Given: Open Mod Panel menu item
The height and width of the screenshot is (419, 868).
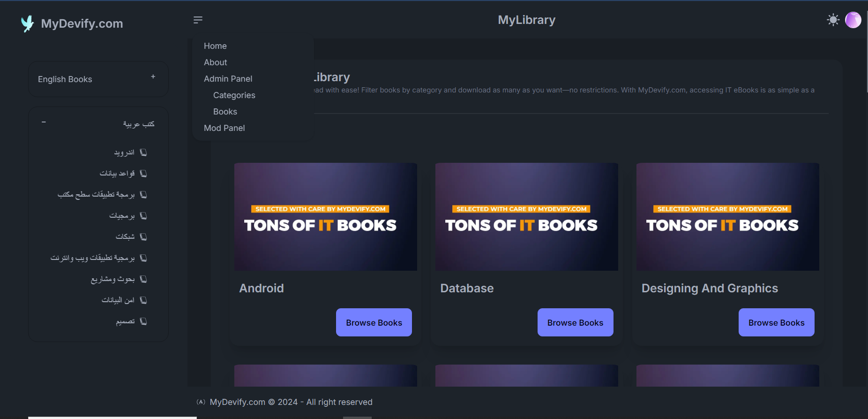Looking at the screenshot, I should point(224,128).
